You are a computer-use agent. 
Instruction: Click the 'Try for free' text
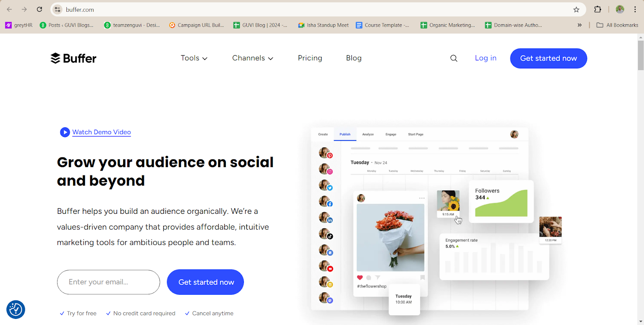click(82, 313)
